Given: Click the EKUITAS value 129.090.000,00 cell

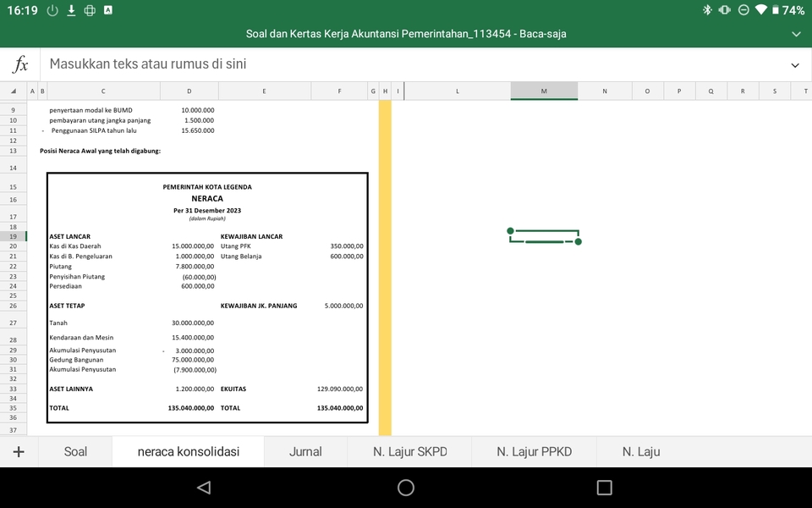Looking at the screenshot, I should coord(339,389).
